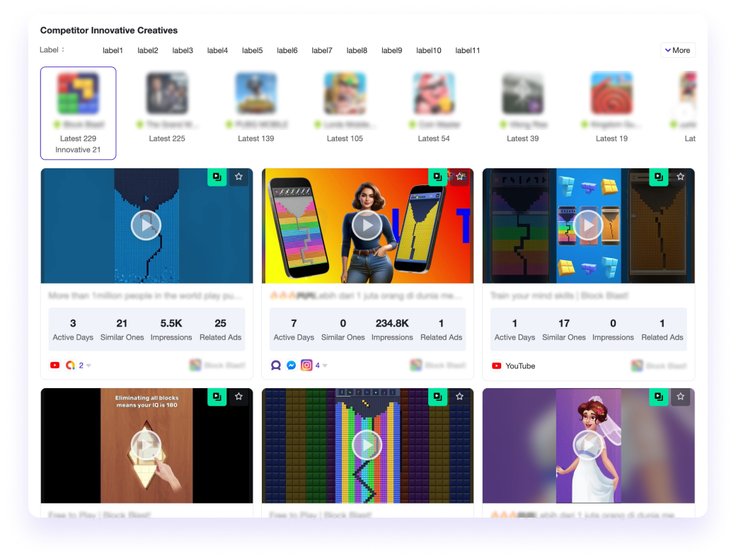736x560 pixels.
Task: Play the Tetris blocks phone video
Action: [x=587, y=226]
